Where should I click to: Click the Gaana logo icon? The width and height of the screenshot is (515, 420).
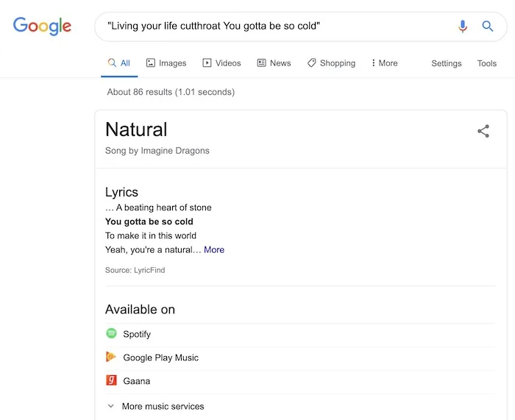(111, 380)
